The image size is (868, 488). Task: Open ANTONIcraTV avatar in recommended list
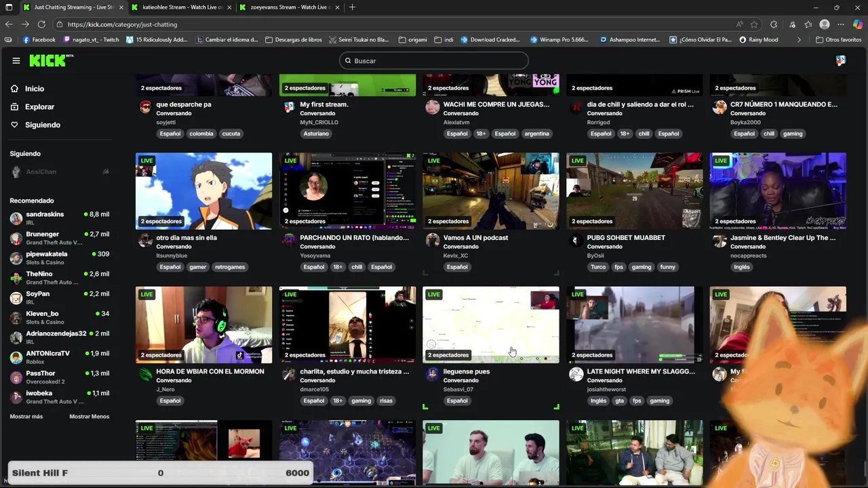(16, 357)
